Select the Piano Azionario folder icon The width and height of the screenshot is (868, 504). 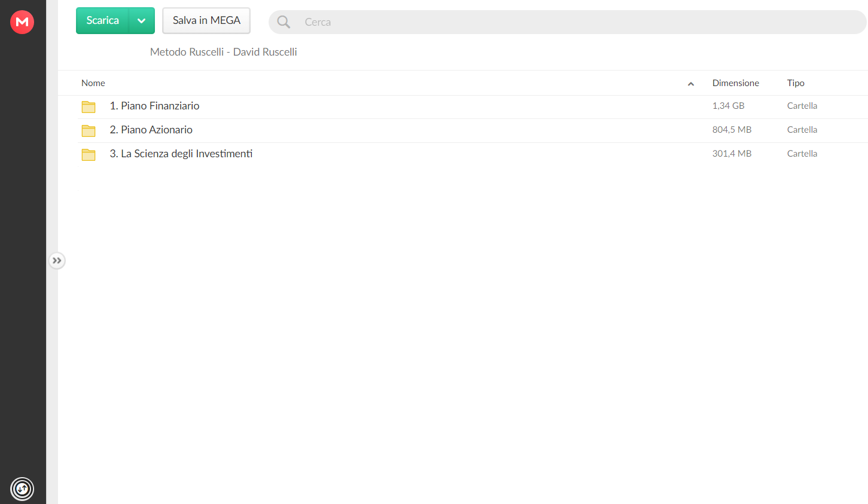pyautogui.click(x=89, y=130)
